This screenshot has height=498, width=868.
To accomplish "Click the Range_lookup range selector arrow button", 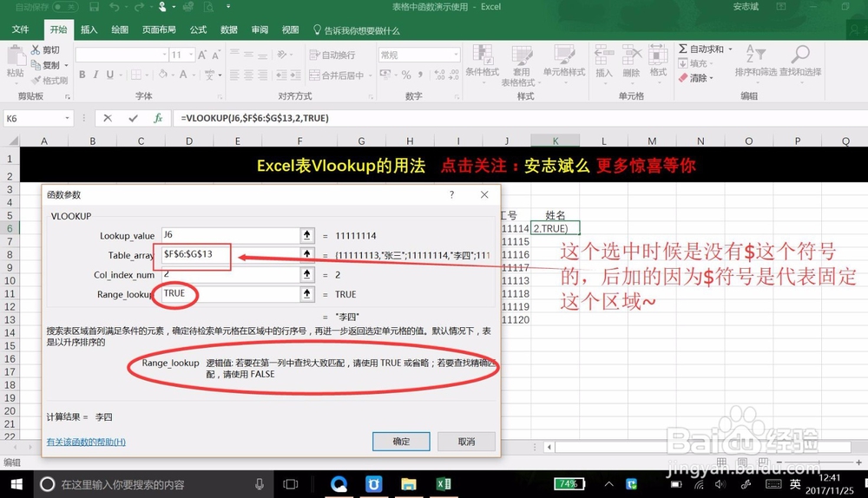I will (307, 294).
